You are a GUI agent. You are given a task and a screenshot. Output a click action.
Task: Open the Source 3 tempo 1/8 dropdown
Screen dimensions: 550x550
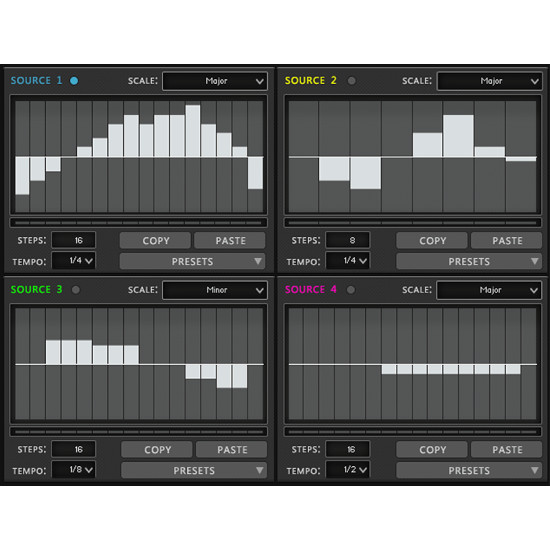point(74,470)
